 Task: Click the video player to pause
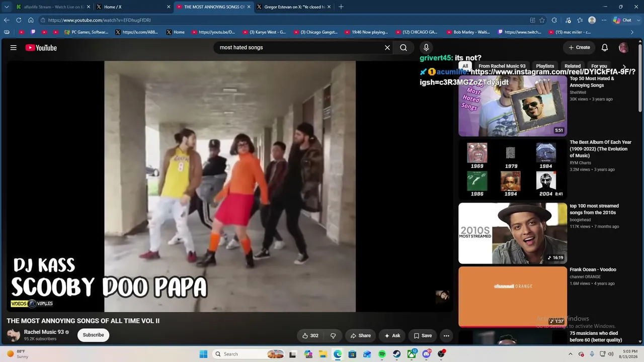tap(229, 187)
